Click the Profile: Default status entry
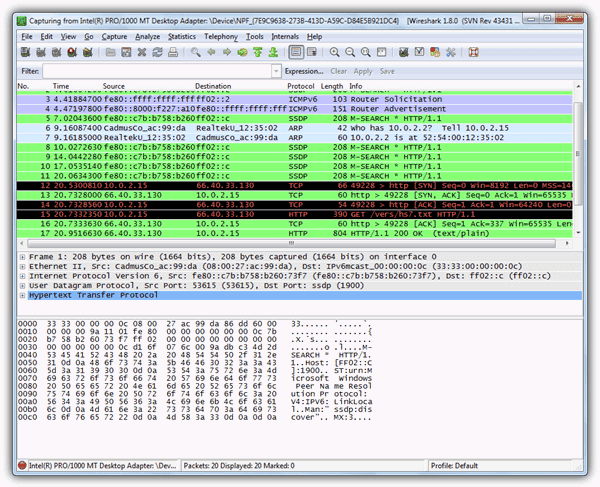Viewport: 600px width, 487px height. [454, 466]
